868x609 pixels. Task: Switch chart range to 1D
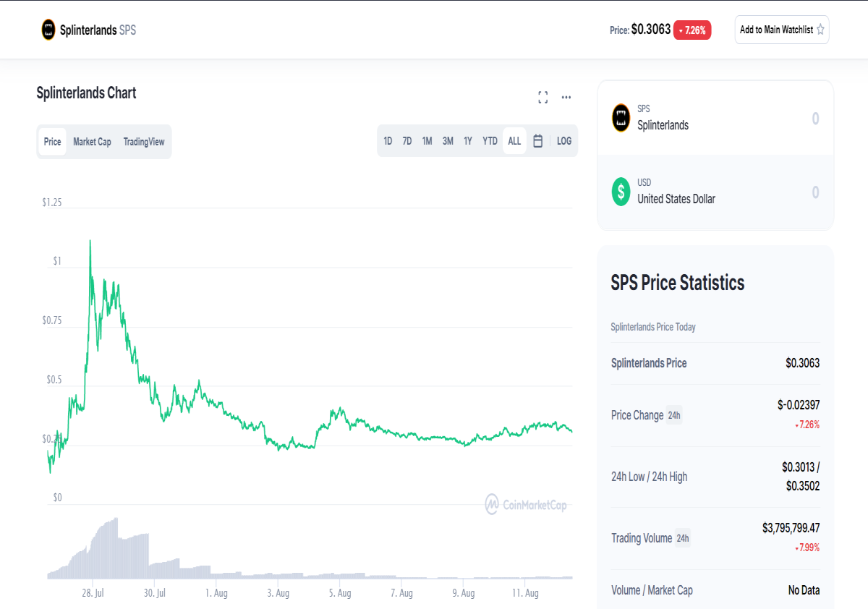tap(388, 141)
